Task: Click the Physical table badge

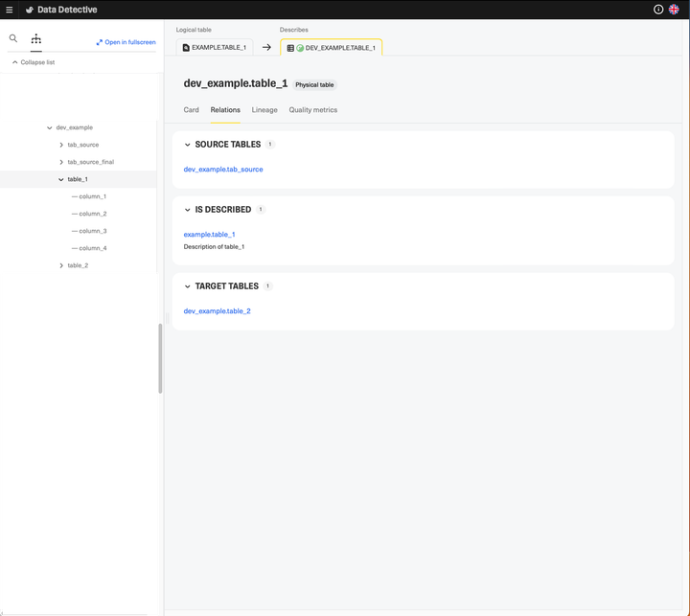Action: click(x=314, y=85)
